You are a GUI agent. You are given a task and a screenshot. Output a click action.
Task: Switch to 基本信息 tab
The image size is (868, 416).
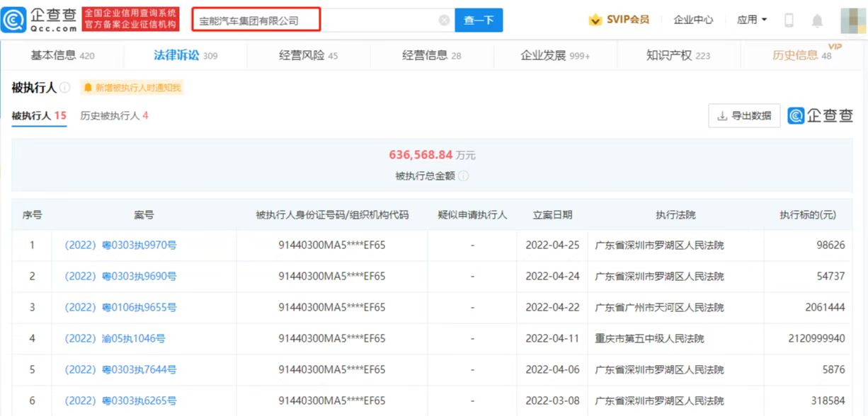(62, 55)
